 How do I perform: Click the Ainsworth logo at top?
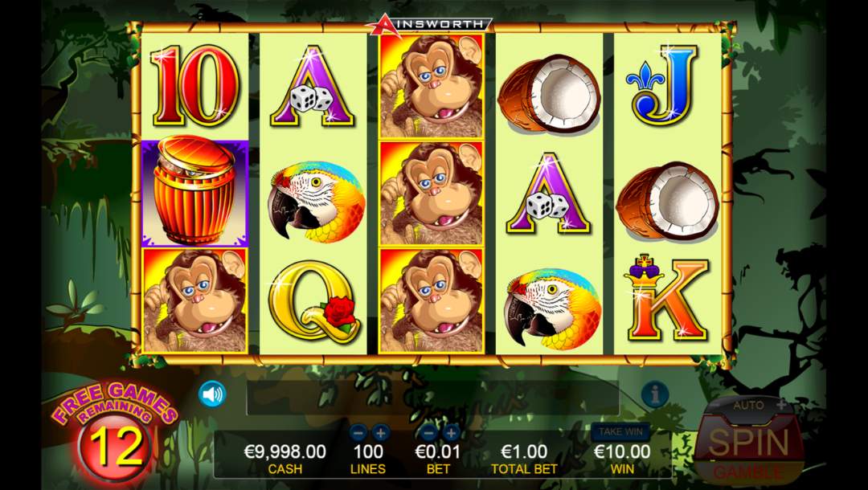pyautogui.click(x=429, y=25)
